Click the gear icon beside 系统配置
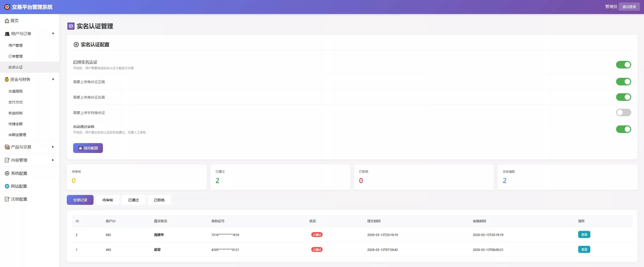The image size is (644, 267). [7, 173]
